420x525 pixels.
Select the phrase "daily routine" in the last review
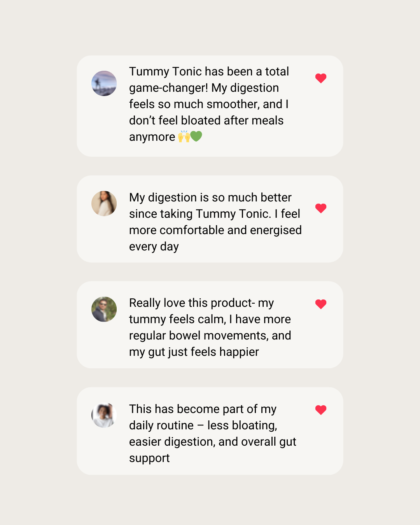[x=161, y=426]
